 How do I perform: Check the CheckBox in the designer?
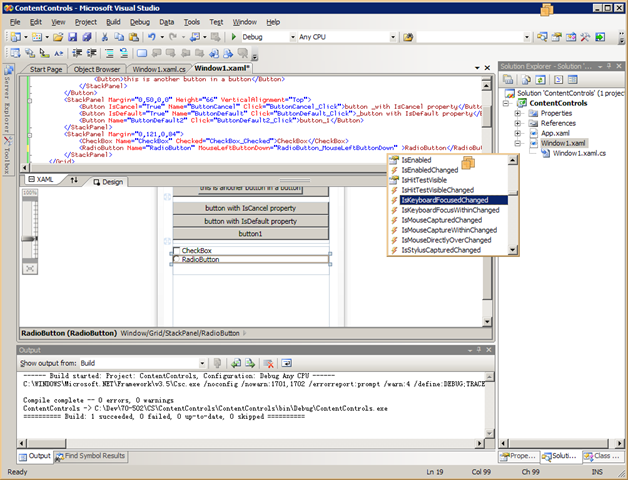coord(177,251)
